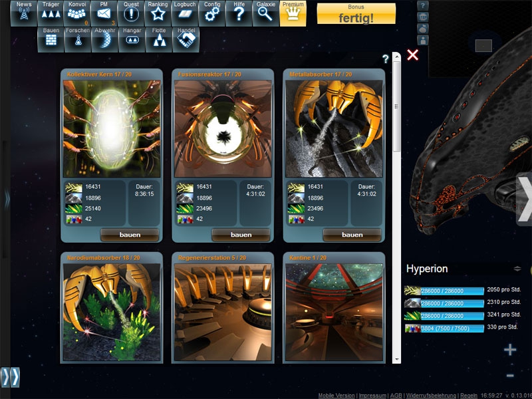
Task: Open Config gear settings
Action: point(212,13)
